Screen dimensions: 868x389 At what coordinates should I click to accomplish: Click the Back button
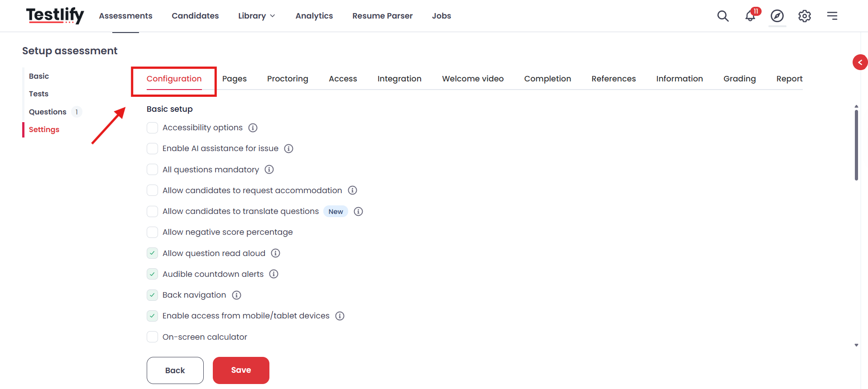point(175,370)
